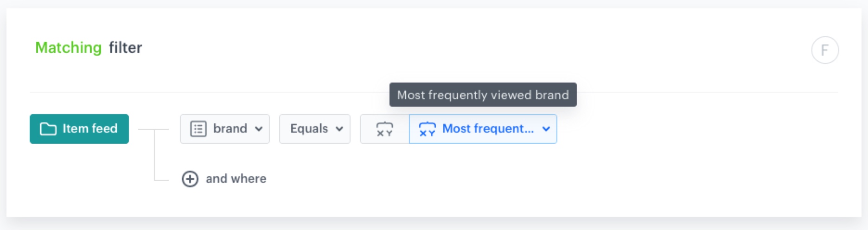
Task: Click the circled plus icon
Action: tap(190, 179)
